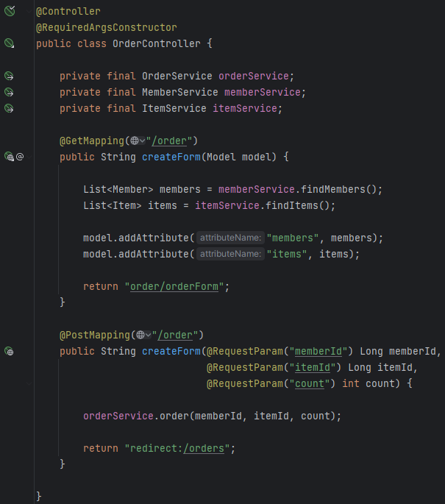445x504 pixels.
Task: Click the bean gutter icon beside OrderController class
Action: pos(10,43)
